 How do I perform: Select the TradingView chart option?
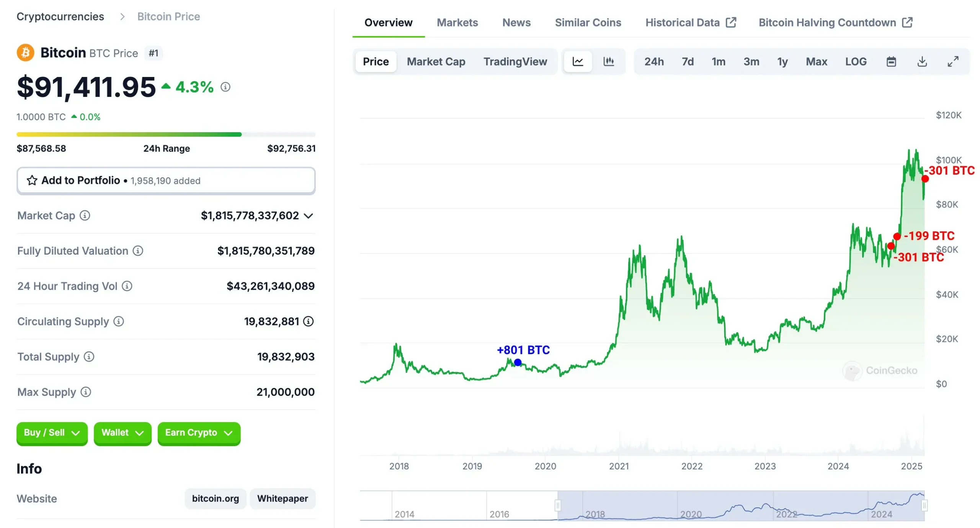tap(515, 61)
